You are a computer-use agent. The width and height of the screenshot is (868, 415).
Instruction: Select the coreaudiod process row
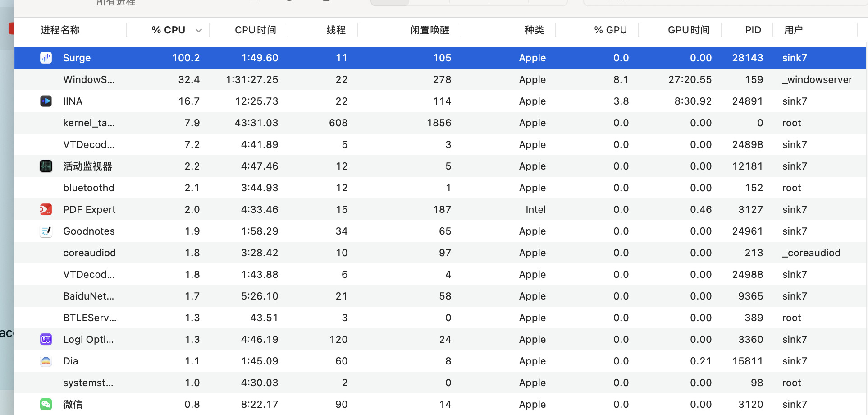[x=440, y=253]
